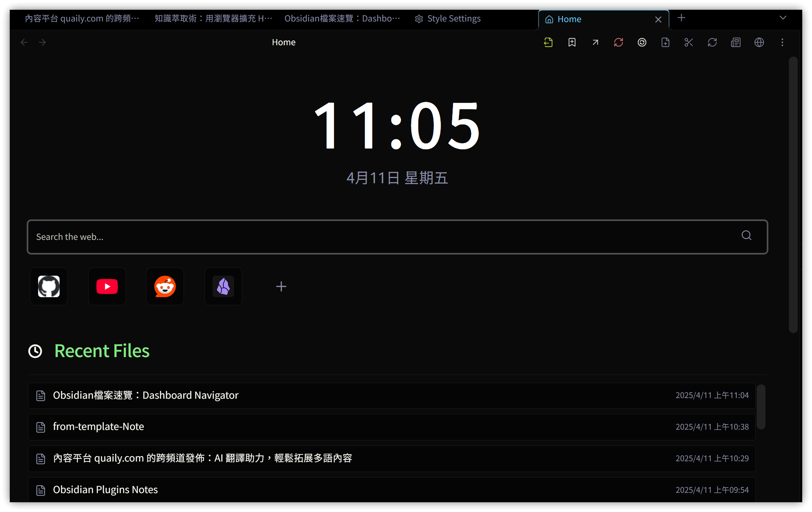Click the add bookmark icon
This screenshot has width=812, height=512.
click(572, 42)
